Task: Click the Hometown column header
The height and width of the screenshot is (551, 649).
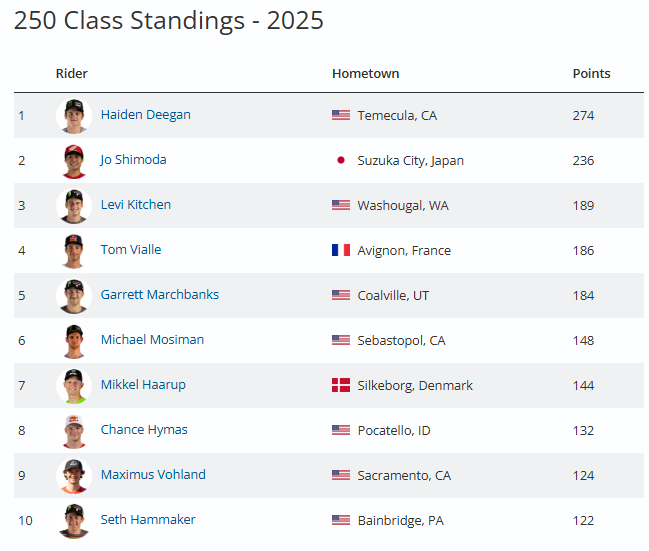Action: click(365, 74)
